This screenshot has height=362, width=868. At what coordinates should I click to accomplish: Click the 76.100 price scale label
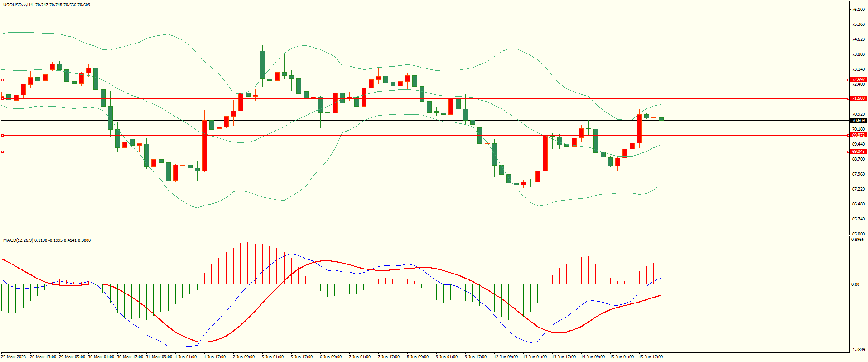pos(858,10)
